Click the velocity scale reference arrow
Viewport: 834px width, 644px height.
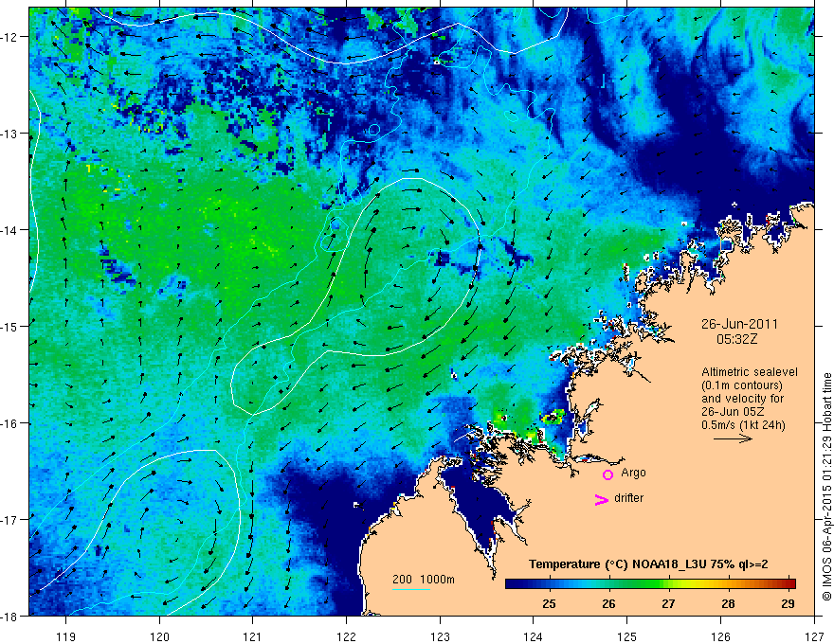pos(733,438)
